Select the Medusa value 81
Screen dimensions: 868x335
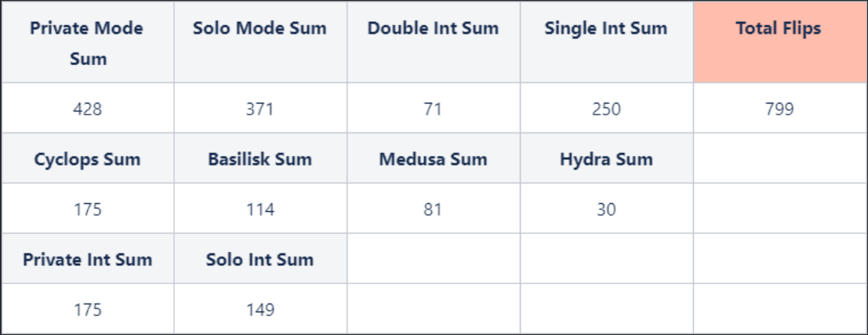pos(433,209)
